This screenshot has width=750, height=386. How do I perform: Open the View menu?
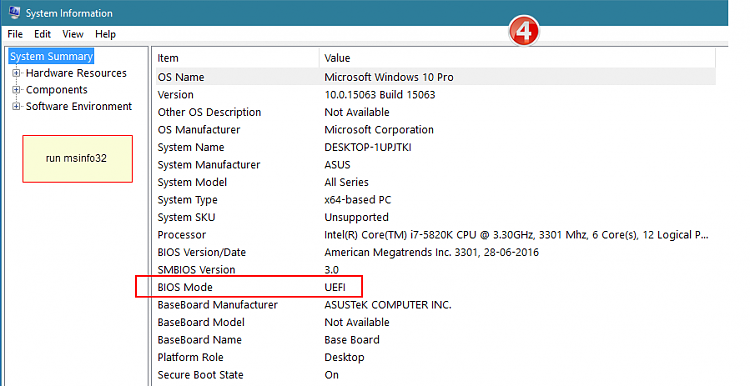click(73, 34)
